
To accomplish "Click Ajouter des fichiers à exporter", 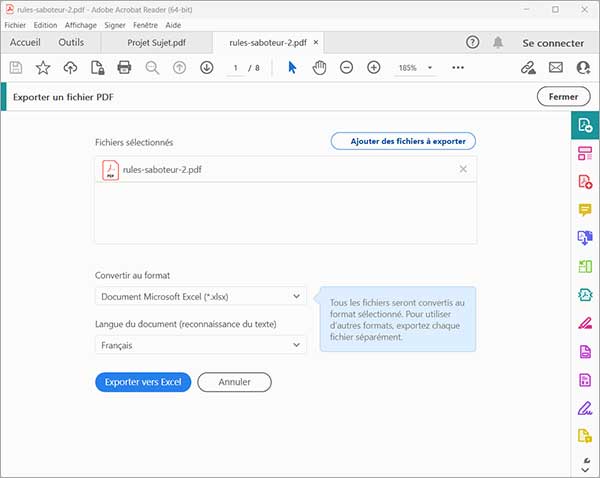I will (x=403, y=141).
